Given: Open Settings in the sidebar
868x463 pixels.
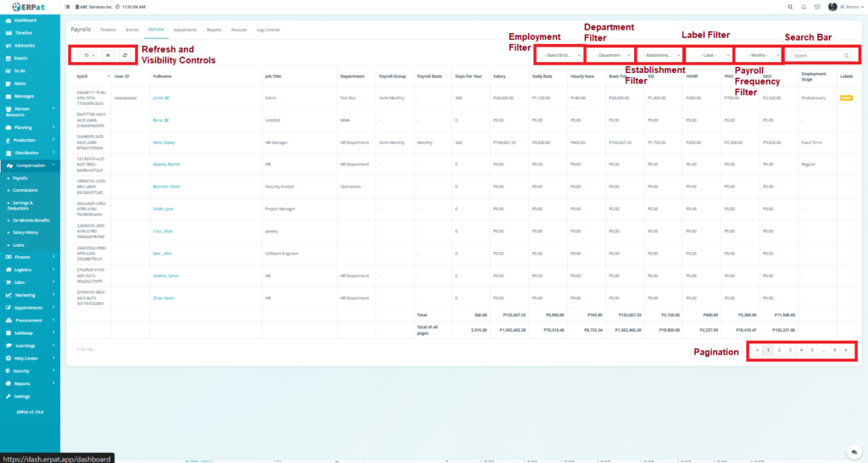Looking at the screenshot, I should pyautogui.click(x=21, y=396).
